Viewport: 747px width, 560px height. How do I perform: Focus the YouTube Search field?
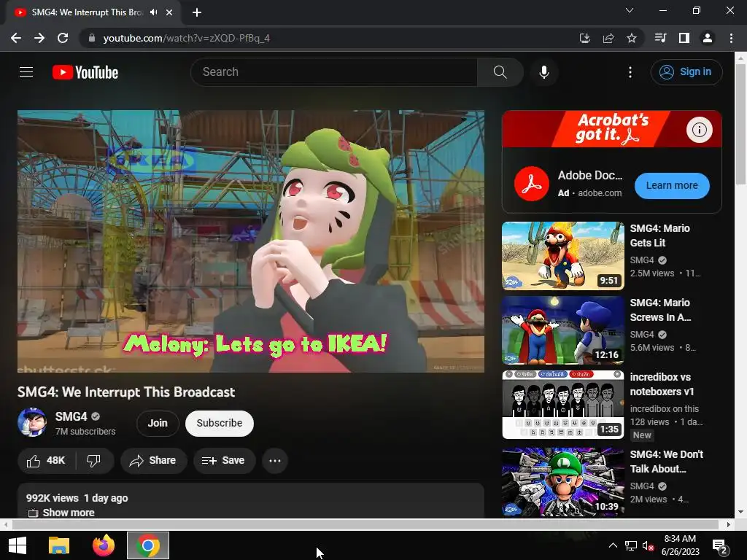pyautogui.click(x=334, y=72)
